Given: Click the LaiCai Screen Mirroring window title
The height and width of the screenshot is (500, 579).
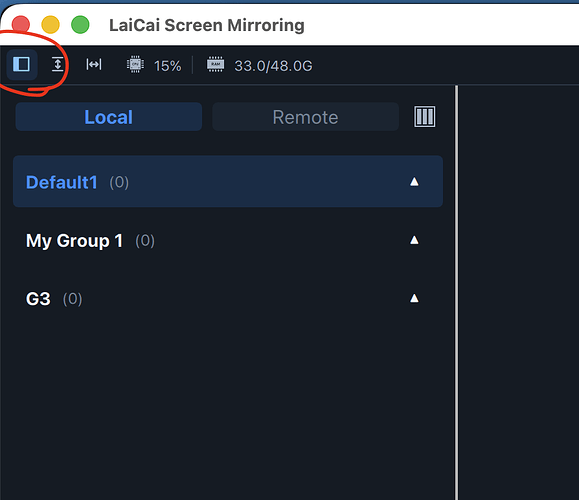Looking at the screenshot, I should click(x=207, y=25).
